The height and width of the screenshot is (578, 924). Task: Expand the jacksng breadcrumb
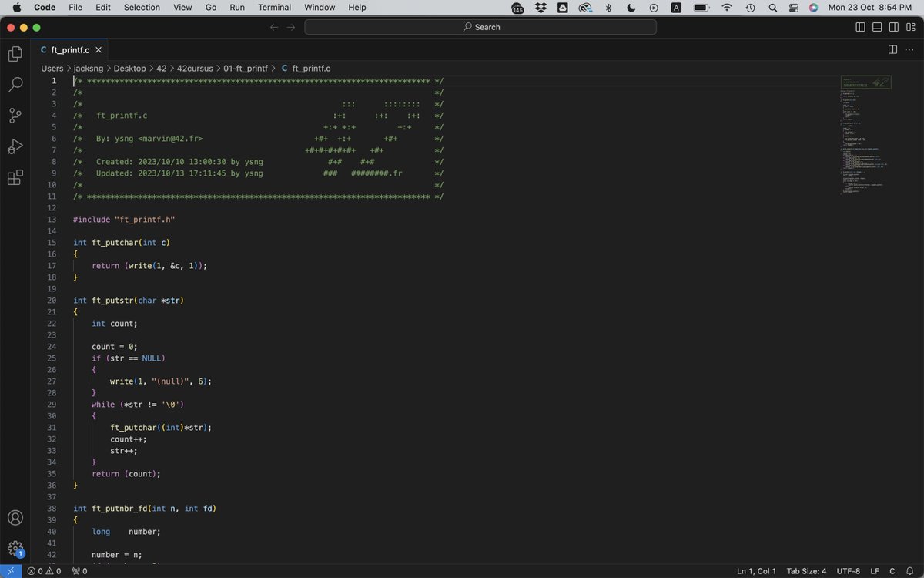click(89, 69)
